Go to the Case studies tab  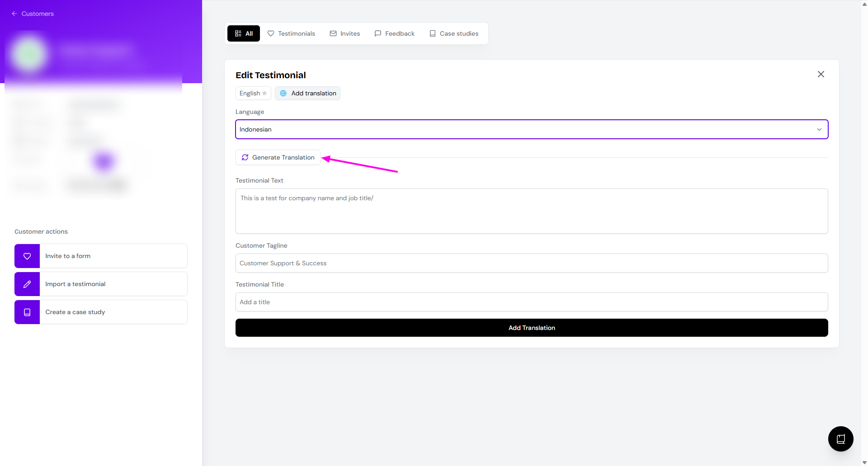point(454,33)
